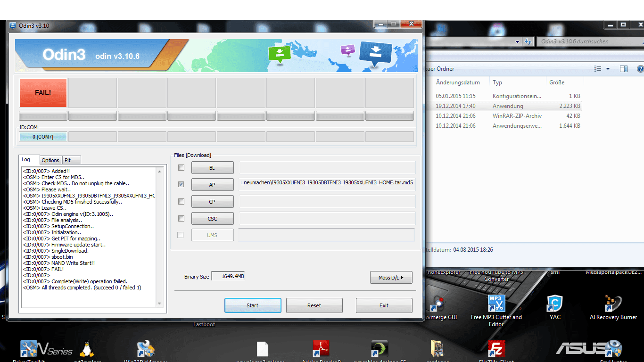Open the Win32DiskImager desktop shortcut
This screenshot has height=362, width=644.
pyautogui.click(x=146, y=351)
